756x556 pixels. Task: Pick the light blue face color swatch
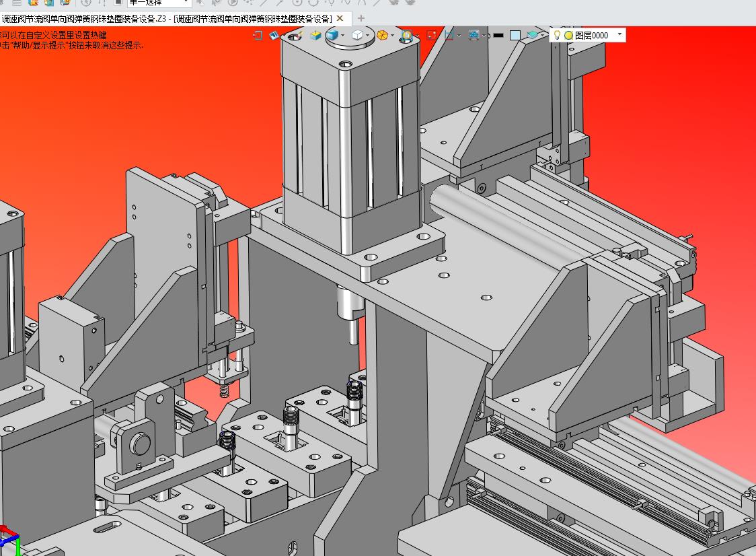click(515, 35)
